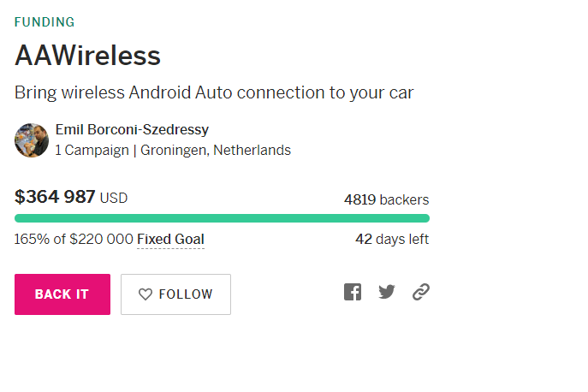This screenshot has height=392, width=588.
Task: Click the USD currency label
Action: point(114,199)
